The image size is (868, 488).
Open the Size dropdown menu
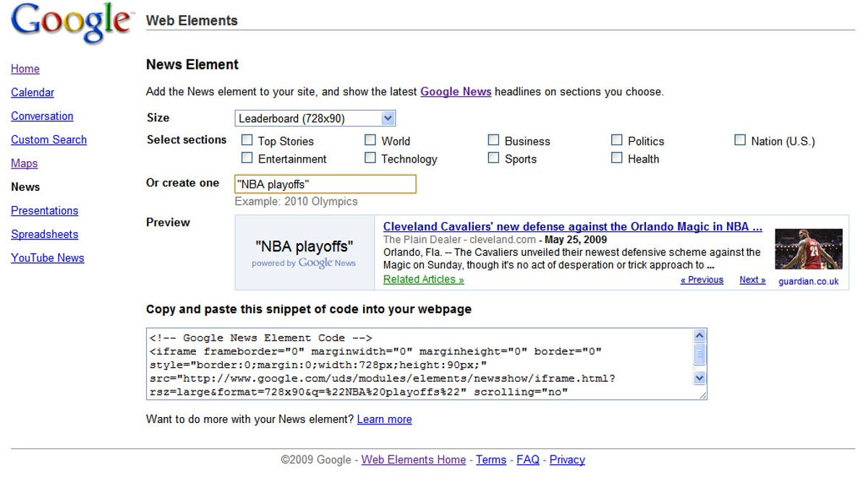(x=315, y=119)
